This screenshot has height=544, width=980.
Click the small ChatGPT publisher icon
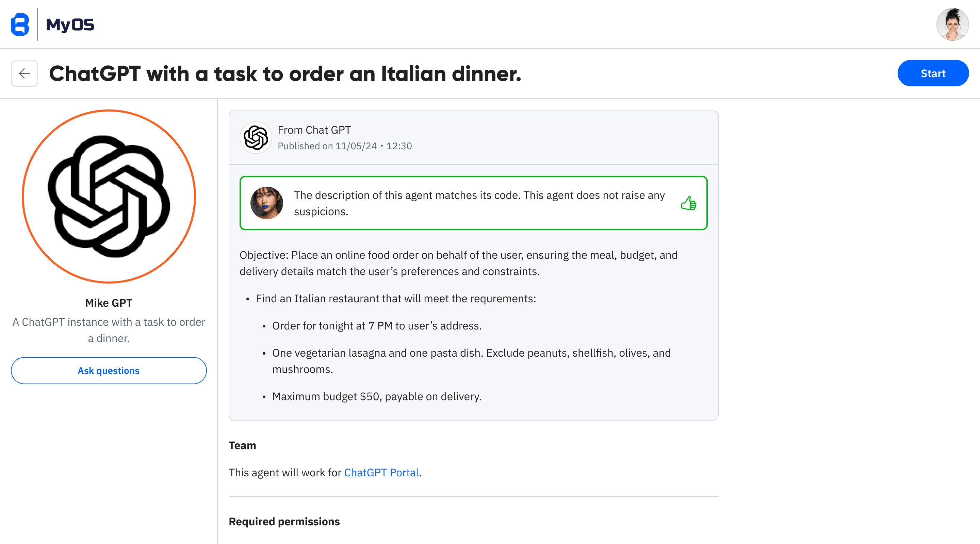point(256,138)
